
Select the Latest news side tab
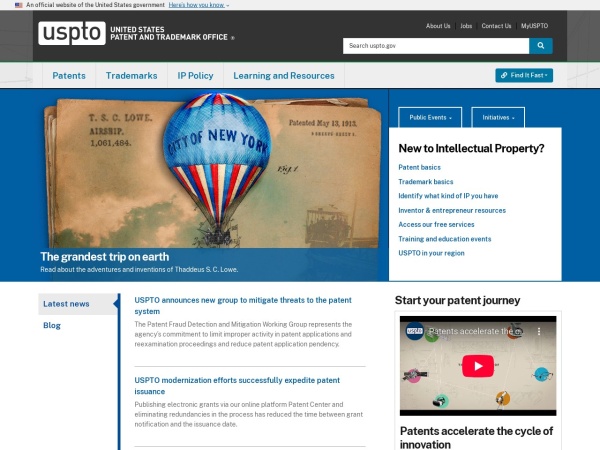tap(78, 304)
